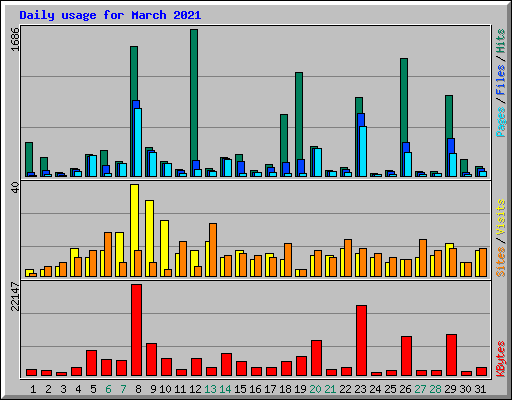This screenshot has width=512, height=400.
Task: Click the orange sites bar for day 13
Action: (x=213, y=250)
